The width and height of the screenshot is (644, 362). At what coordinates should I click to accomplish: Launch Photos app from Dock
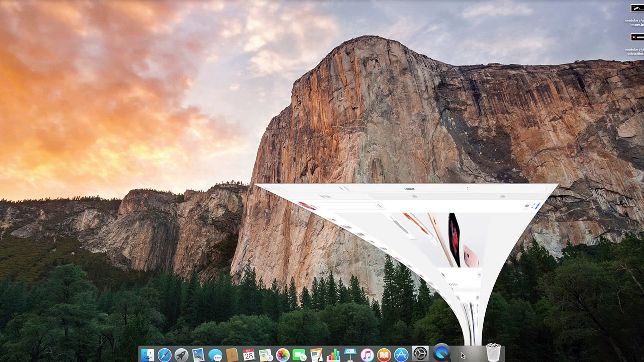(x=282, y=355)
